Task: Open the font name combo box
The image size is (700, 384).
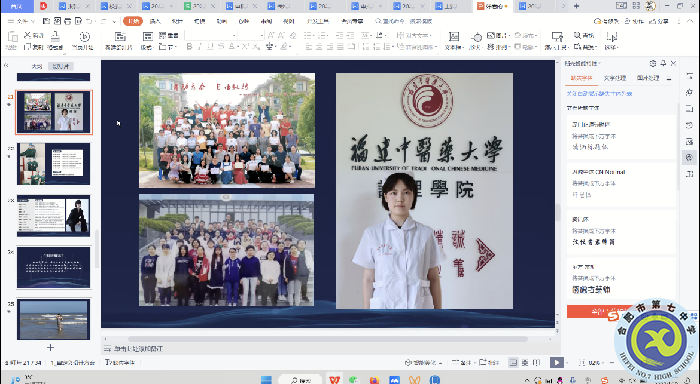Action: click(210, 35)
